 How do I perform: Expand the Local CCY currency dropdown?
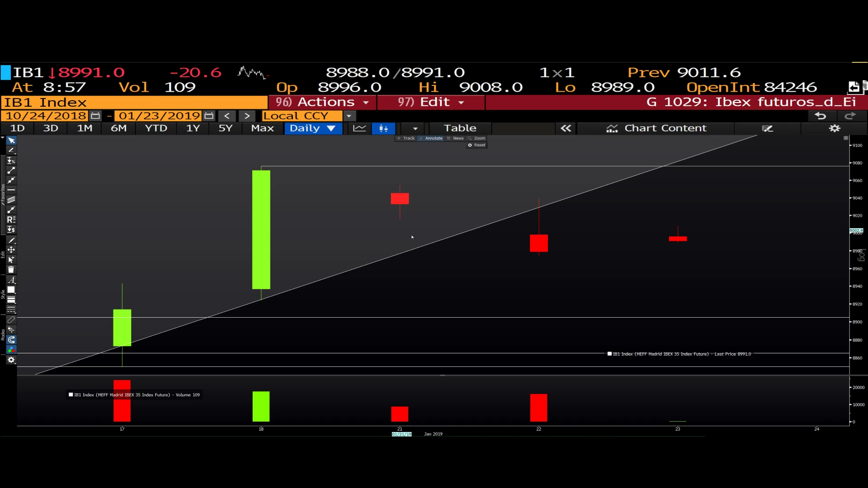349,116
